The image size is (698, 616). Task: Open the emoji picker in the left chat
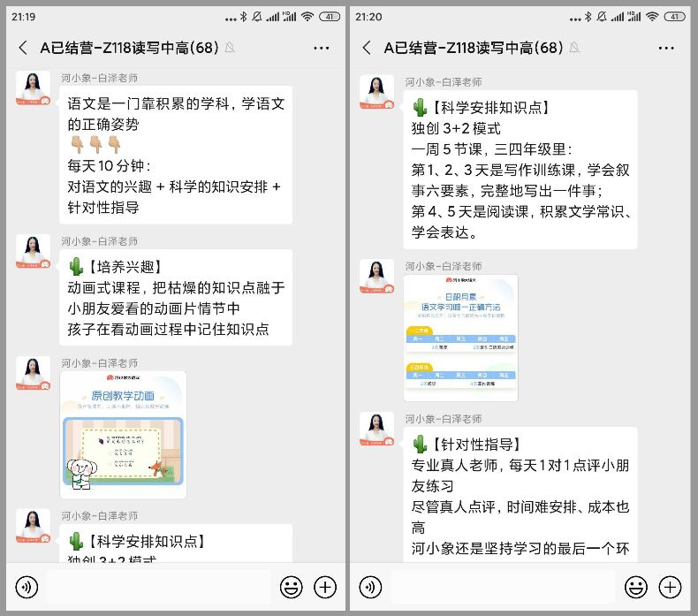291,587
